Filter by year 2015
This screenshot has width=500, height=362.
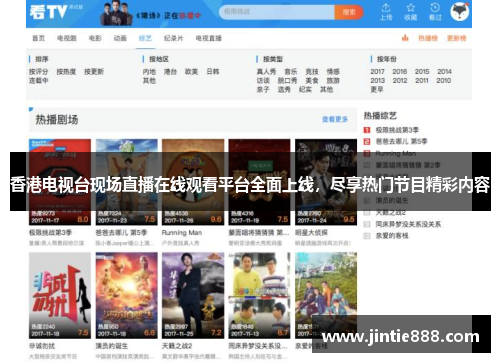click(422, 72)
